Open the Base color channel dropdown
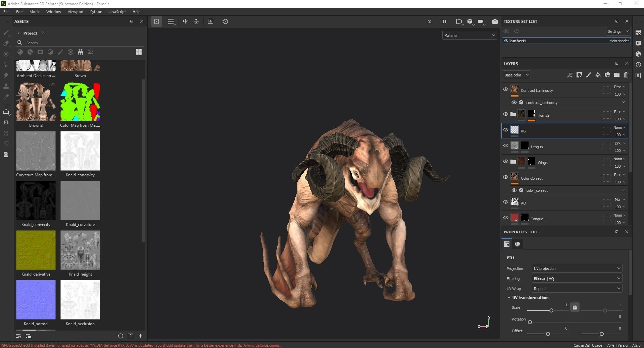 pyautogui.click(x=516, y=75)
